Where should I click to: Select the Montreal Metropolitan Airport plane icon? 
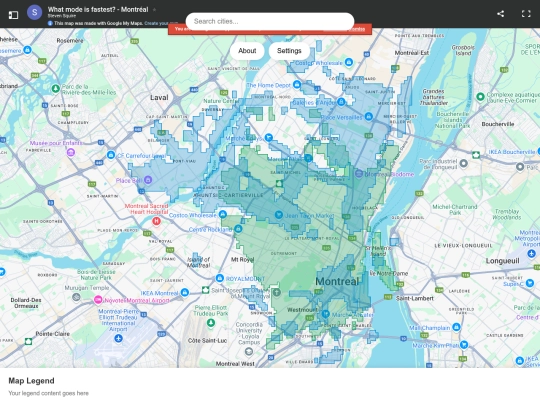pos(531,254)
